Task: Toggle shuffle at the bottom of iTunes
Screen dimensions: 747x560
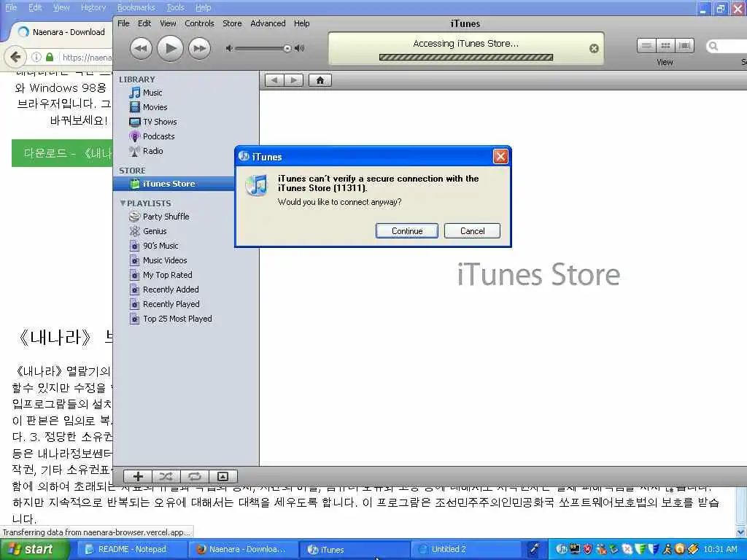Action: click(166, 476)
